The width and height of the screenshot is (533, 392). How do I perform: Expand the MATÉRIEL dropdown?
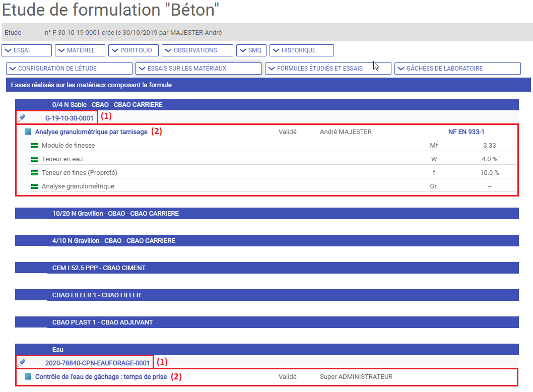point(80,50)
